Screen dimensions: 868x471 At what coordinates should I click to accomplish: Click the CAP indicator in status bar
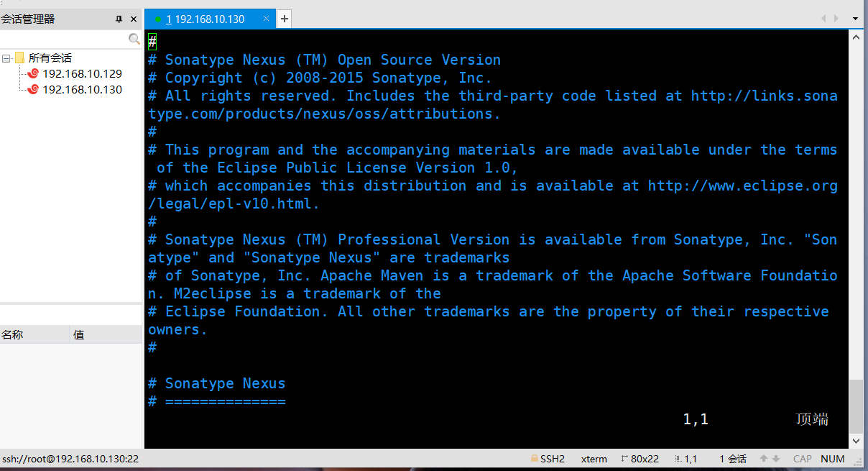click(803, 459)
